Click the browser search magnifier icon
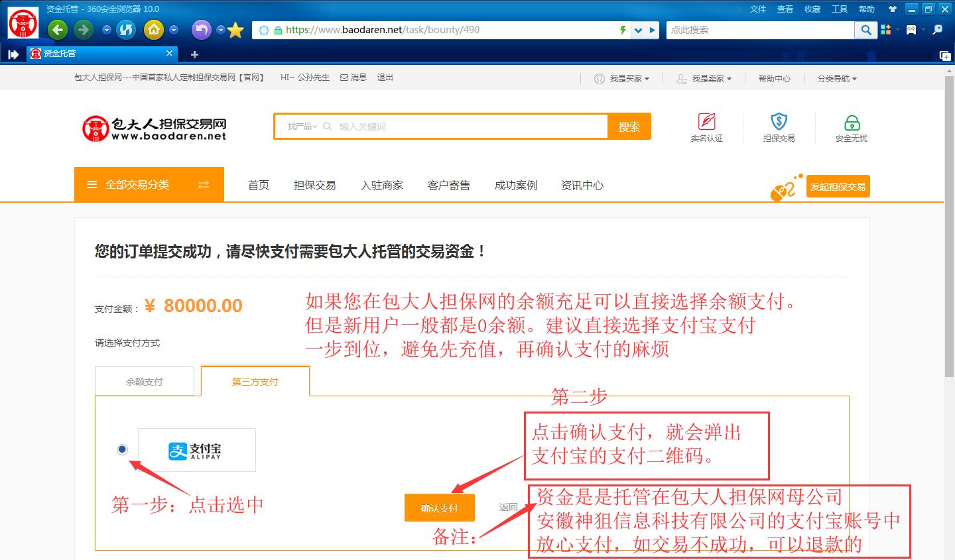This screenshot has height=560, width=955. [x=865, y=30]
